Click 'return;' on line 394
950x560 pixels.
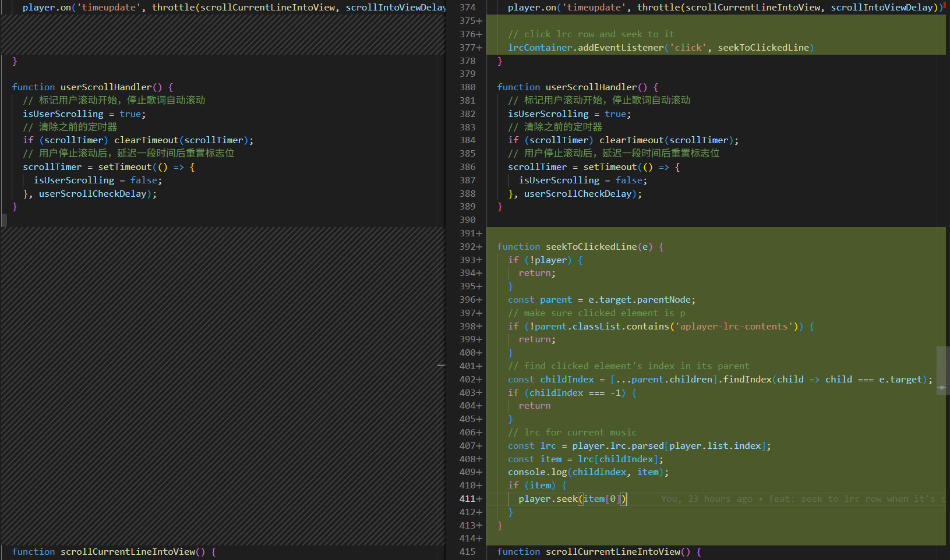537,273
